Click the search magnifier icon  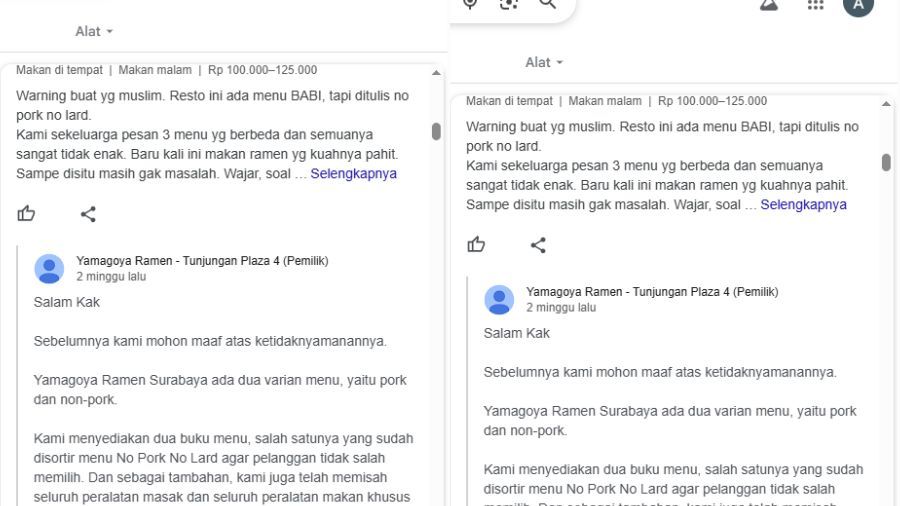tap(548, 3)
